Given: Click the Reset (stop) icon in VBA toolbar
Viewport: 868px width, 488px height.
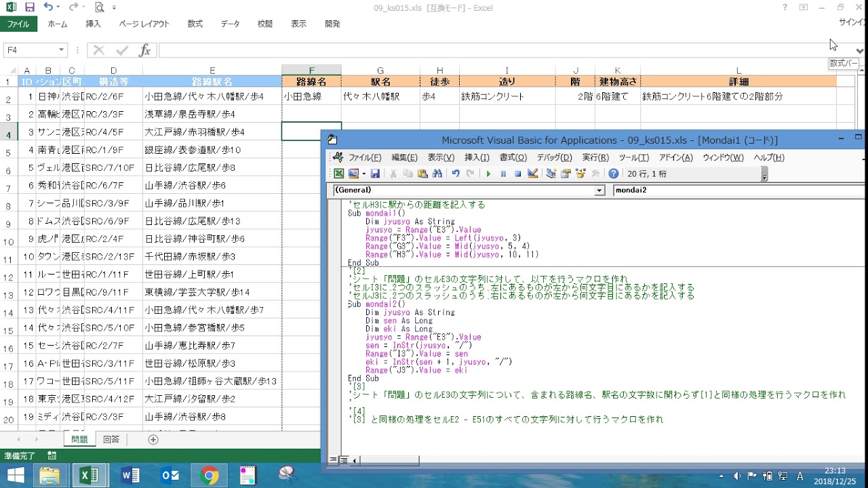Looking at the screenshot, I should point(517,174).
